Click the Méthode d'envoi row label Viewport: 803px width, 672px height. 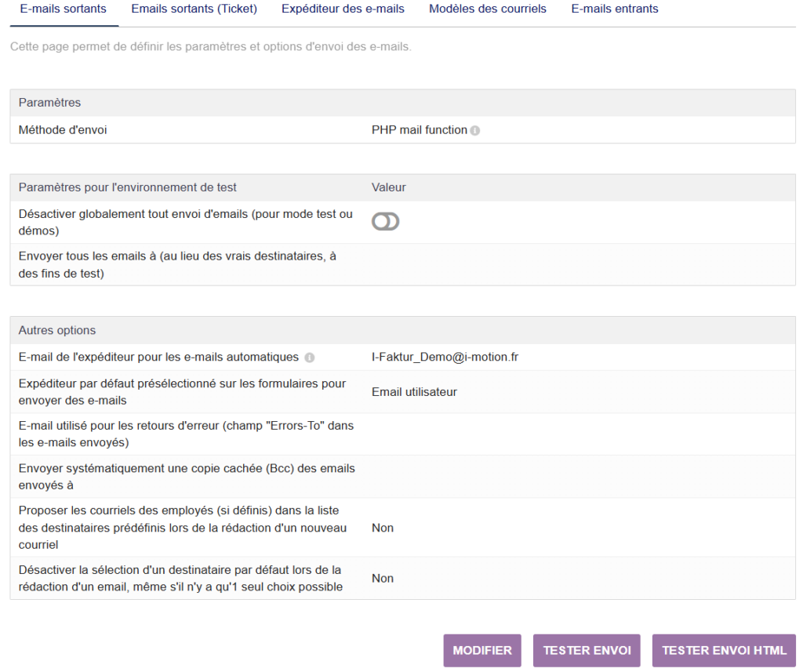(63, 130)
